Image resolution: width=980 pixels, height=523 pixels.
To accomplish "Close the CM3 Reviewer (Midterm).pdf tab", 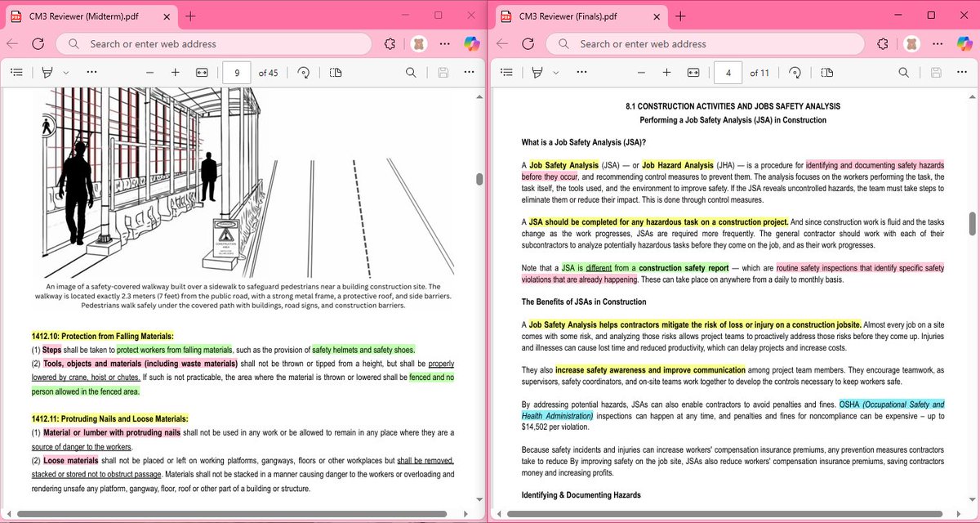I will (167, 16).
